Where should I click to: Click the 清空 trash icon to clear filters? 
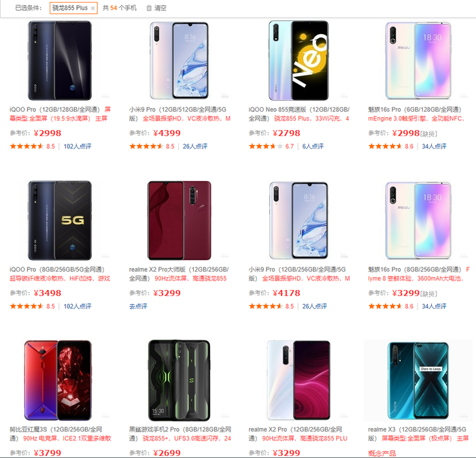click(149, 8)
